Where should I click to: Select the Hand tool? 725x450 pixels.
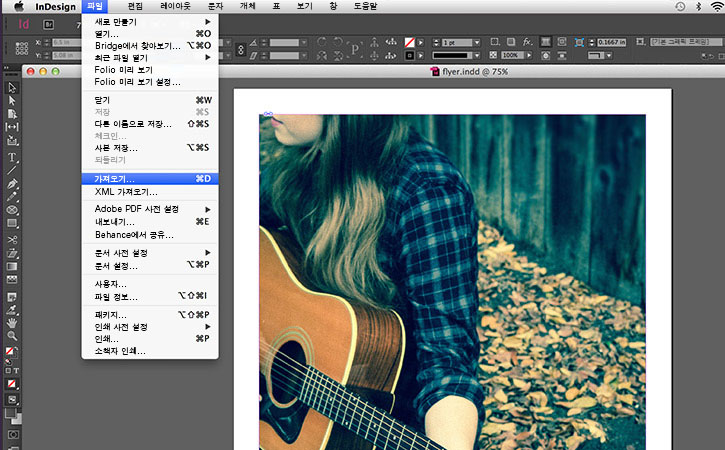12,322
